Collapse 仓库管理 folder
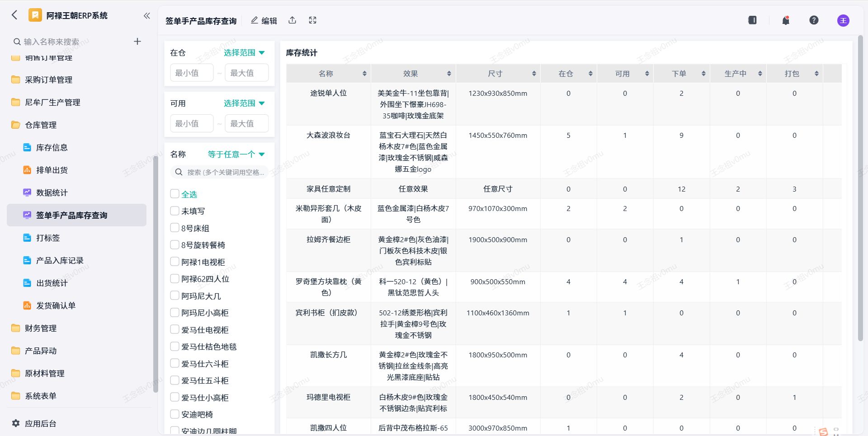This screenshot has width=868, height=436. pos(76,125)
